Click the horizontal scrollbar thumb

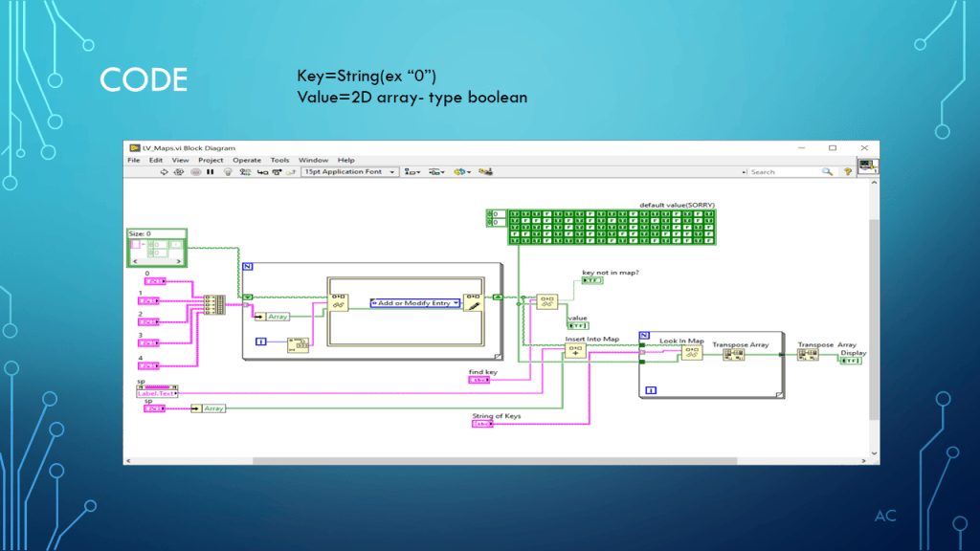point(495,461)
